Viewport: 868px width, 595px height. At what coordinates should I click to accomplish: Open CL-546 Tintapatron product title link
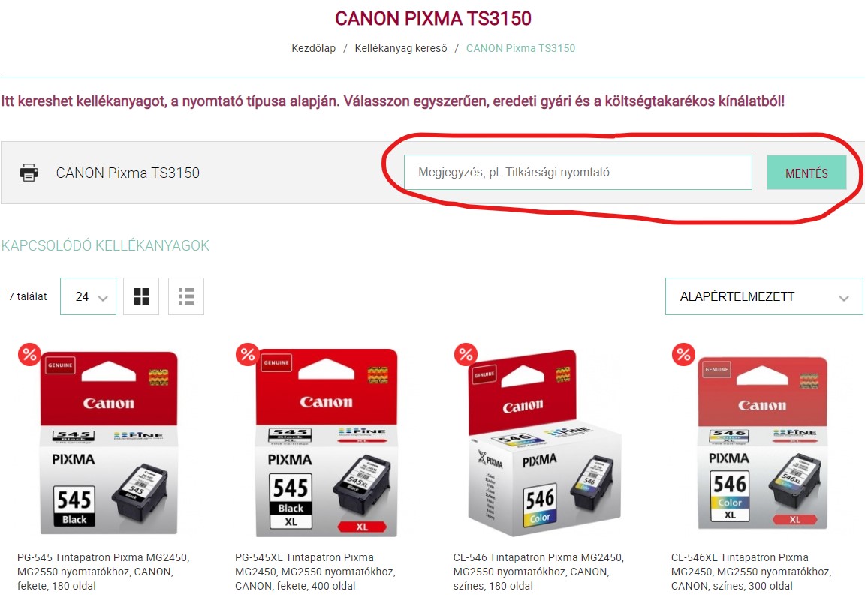(x=538, y=572)
